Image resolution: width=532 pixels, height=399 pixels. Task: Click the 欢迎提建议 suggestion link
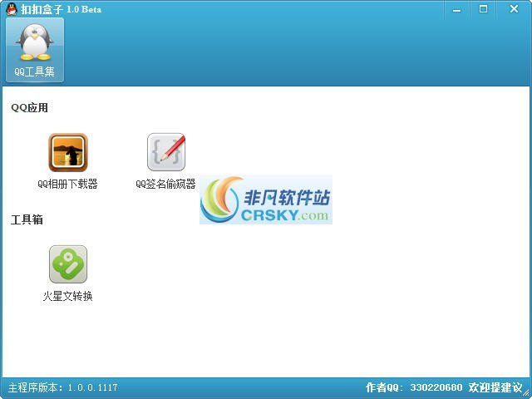coord(495,387)
